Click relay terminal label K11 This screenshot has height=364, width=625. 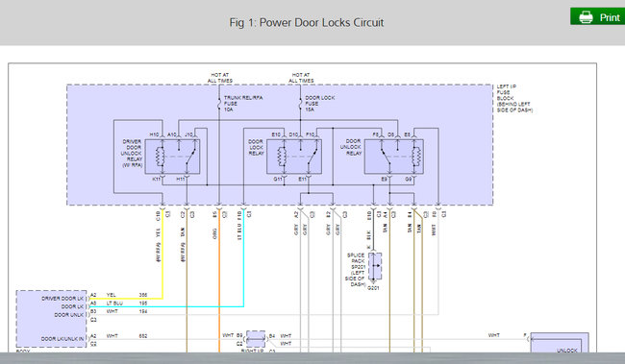(x=156, y=180)
